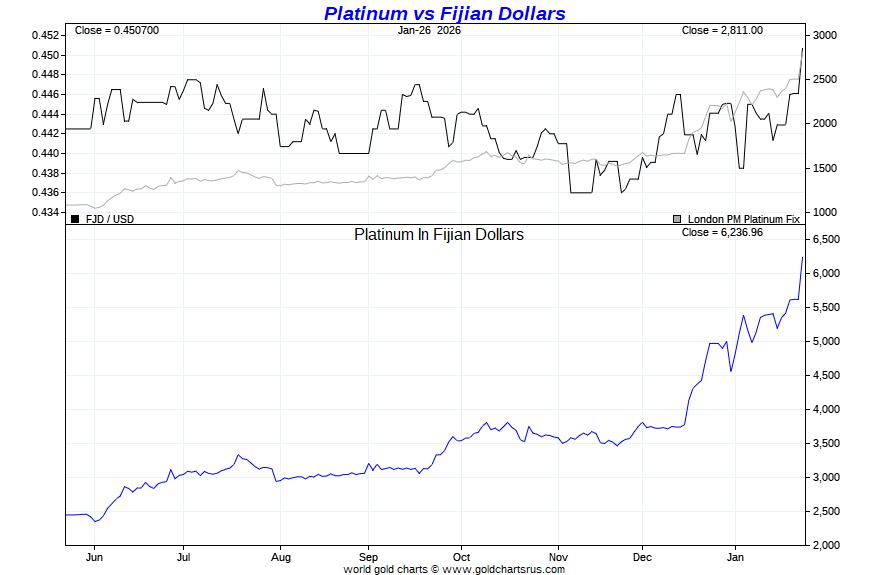The height and width of the screenshot is (575, 890).
Task: Click the date label 'Jan-26 2026'
Action: click(429, 31)
